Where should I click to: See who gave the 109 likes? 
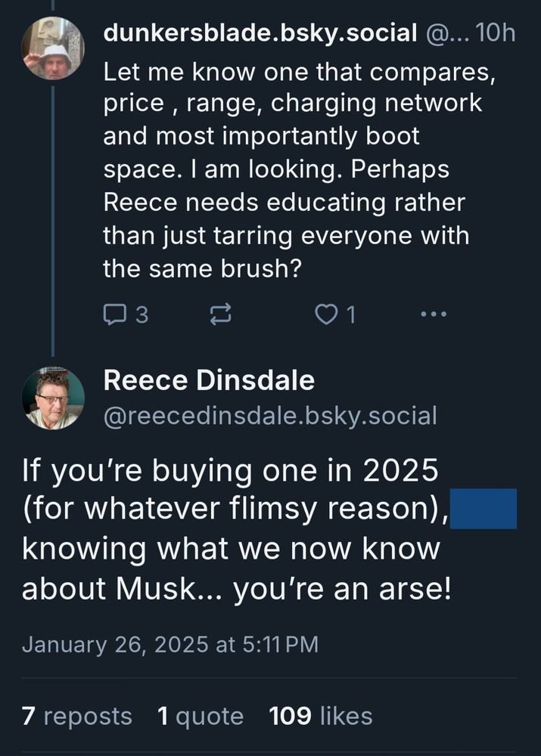(x=321, y=715)
